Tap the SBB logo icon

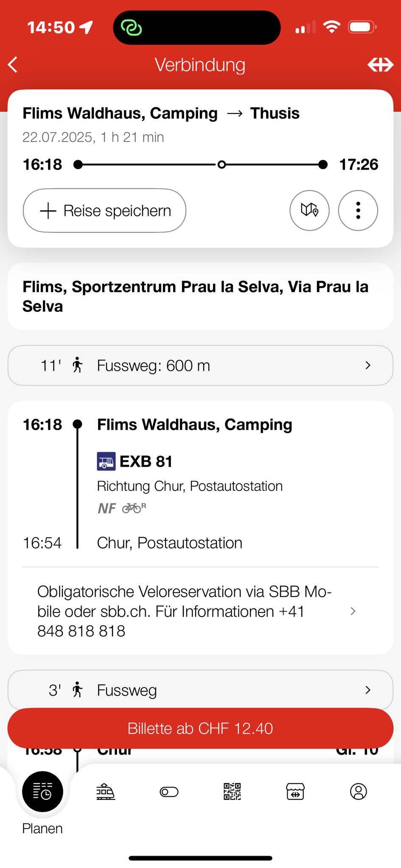(x=380, y=65)
